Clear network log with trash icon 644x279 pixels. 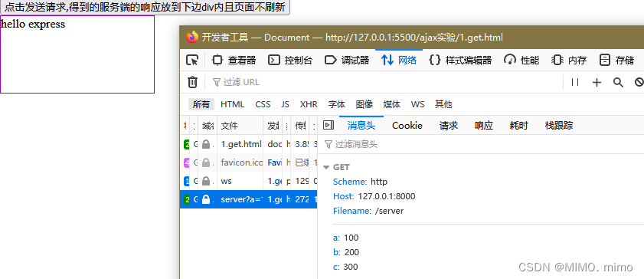click(192, 82)
